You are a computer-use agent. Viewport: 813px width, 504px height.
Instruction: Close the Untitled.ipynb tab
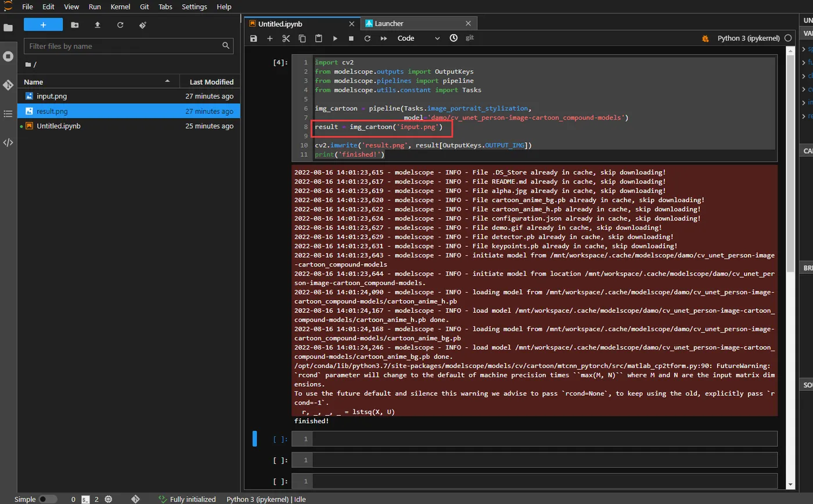(x=352, y=24)
